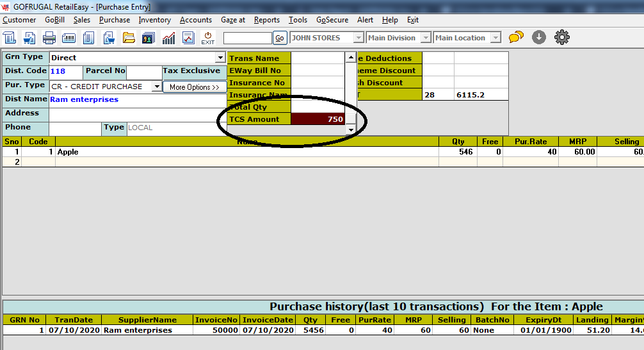Open the GoSecure menu

click(x=332, y=20)
